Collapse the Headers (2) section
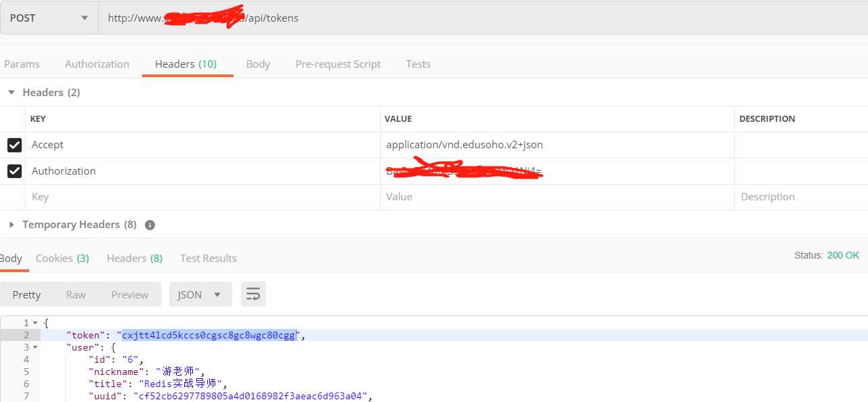Screen dimensions: 868x402 (12, 92)
